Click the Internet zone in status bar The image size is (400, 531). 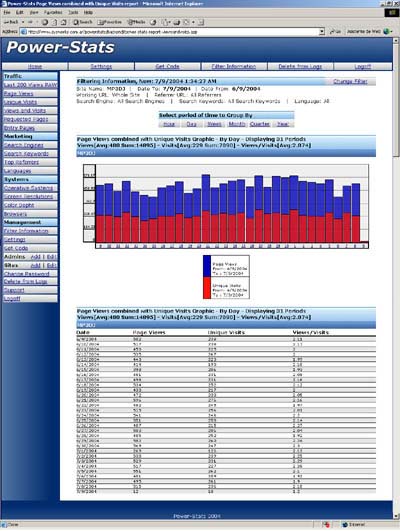354,525
